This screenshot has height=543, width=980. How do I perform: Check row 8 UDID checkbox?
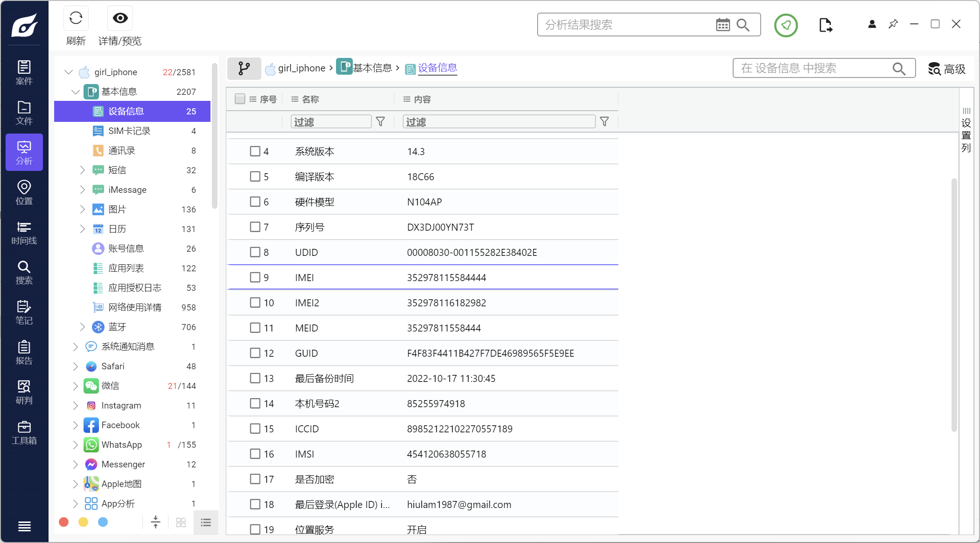(x=255, y=252)
